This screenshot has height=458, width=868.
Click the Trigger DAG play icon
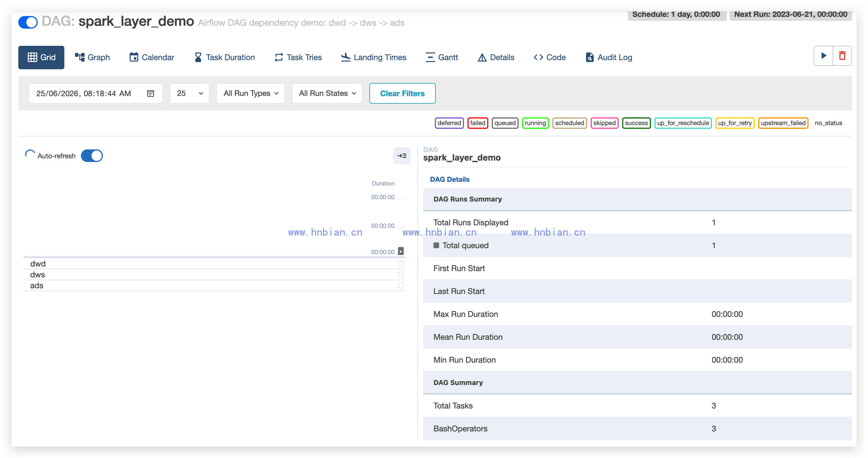pyautogui.click(x=823, y=56)
